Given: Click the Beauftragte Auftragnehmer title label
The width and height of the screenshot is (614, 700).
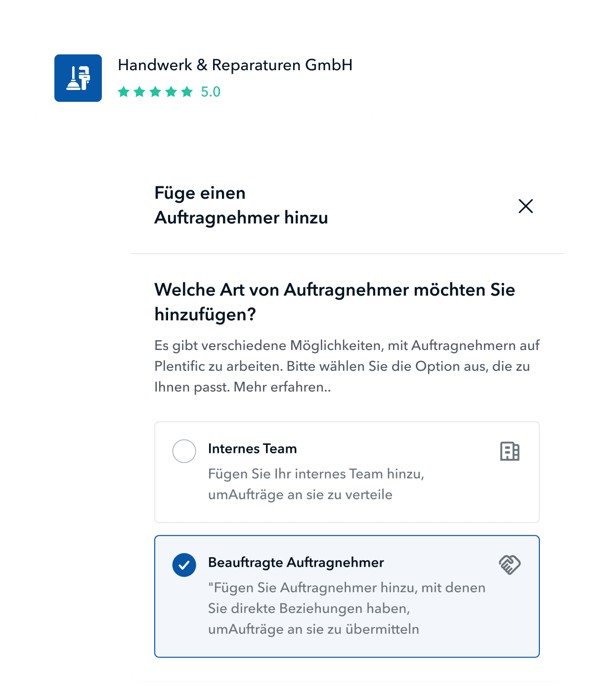Looking at the screenshot, I should [x=296, y=563].
